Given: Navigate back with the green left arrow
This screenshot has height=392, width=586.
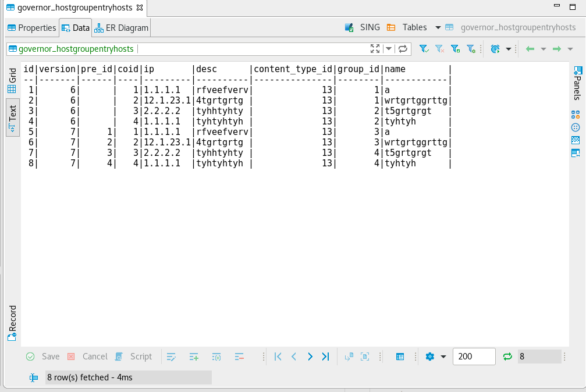Looking at the screenshot, I should (530, 49).
